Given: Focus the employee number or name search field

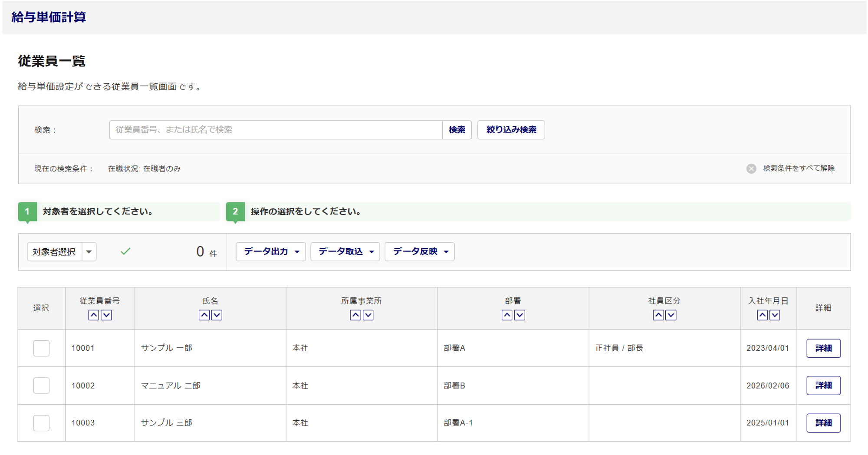Looking at the screenshot, I should pos(276,130).
